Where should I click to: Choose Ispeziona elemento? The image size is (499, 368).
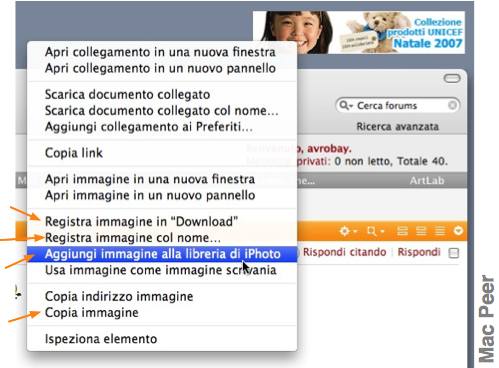click(162, 339)
